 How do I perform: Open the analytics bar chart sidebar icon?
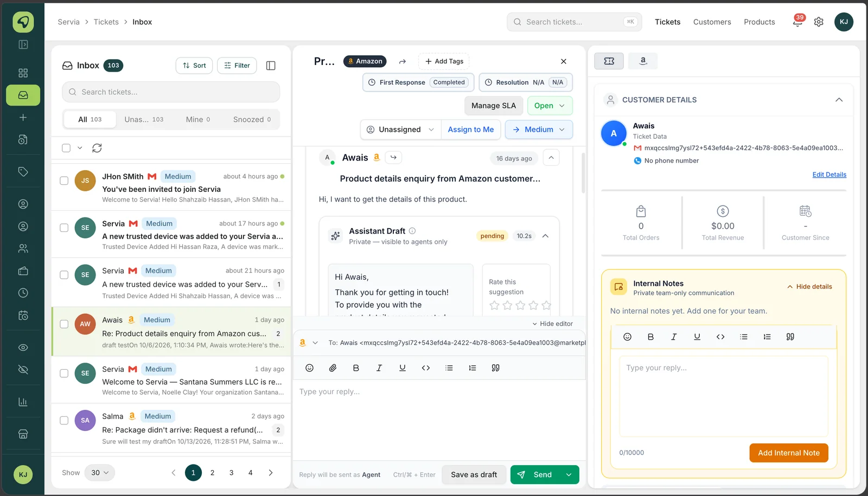pyautogui.click(x=23, y=402)
